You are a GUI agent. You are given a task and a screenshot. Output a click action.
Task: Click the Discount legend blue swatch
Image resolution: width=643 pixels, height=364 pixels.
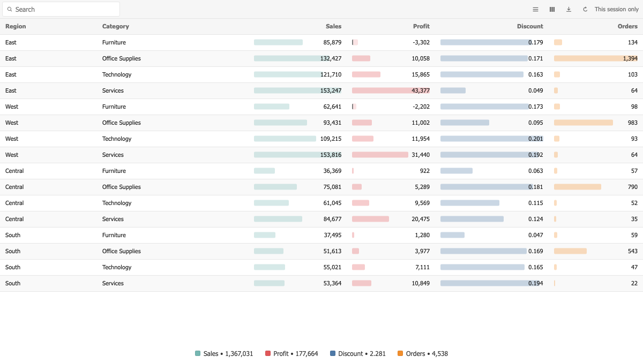(x=333, y=353)
